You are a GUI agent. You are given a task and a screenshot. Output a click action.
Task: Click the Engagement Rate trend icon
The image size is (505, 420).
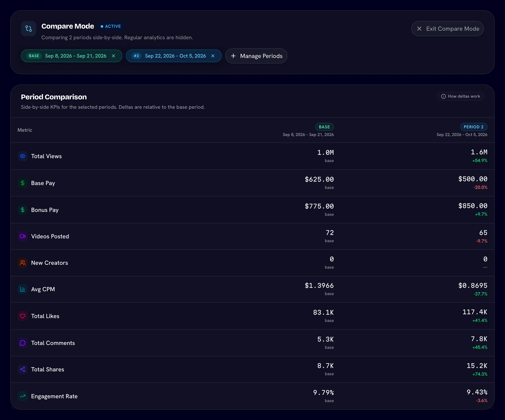point(23,396)
